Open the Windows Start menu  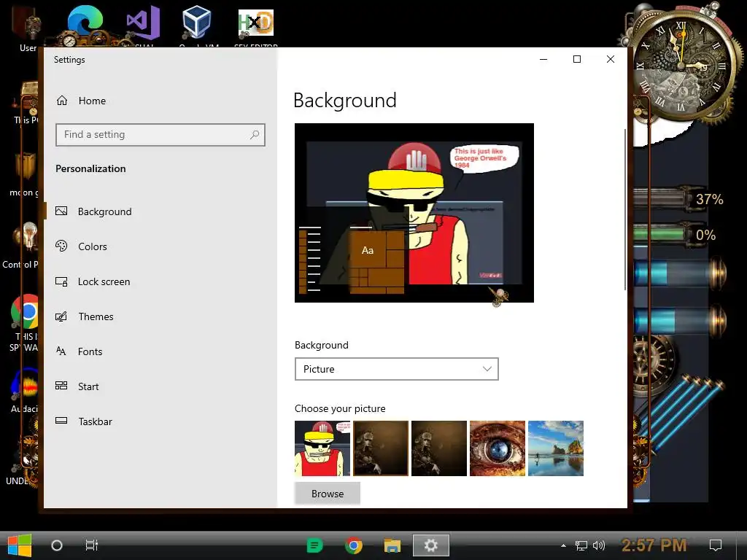coord(20,545)
